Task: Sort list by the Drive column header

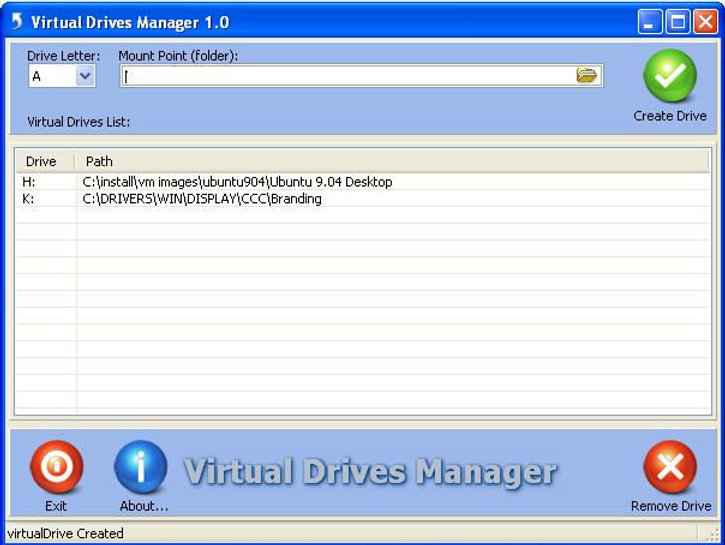Action: point(45,161)
